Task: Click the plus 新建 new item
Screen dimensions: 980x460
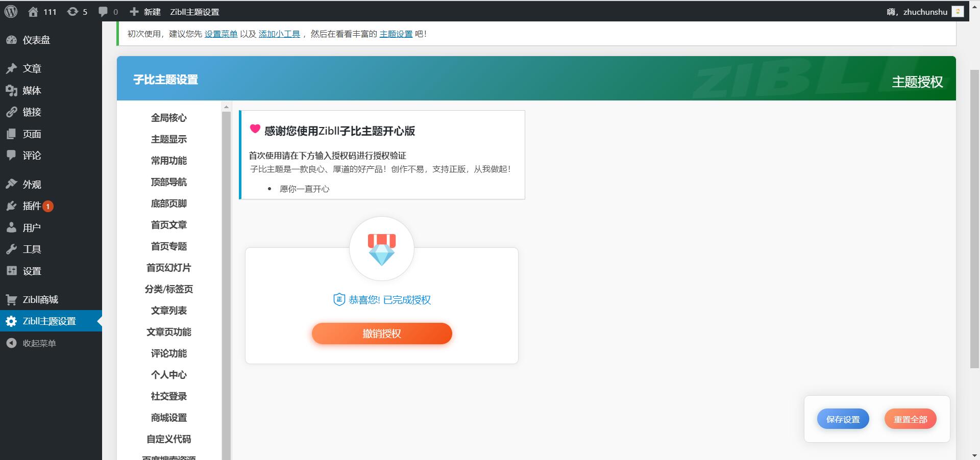Action: [145, 11]
